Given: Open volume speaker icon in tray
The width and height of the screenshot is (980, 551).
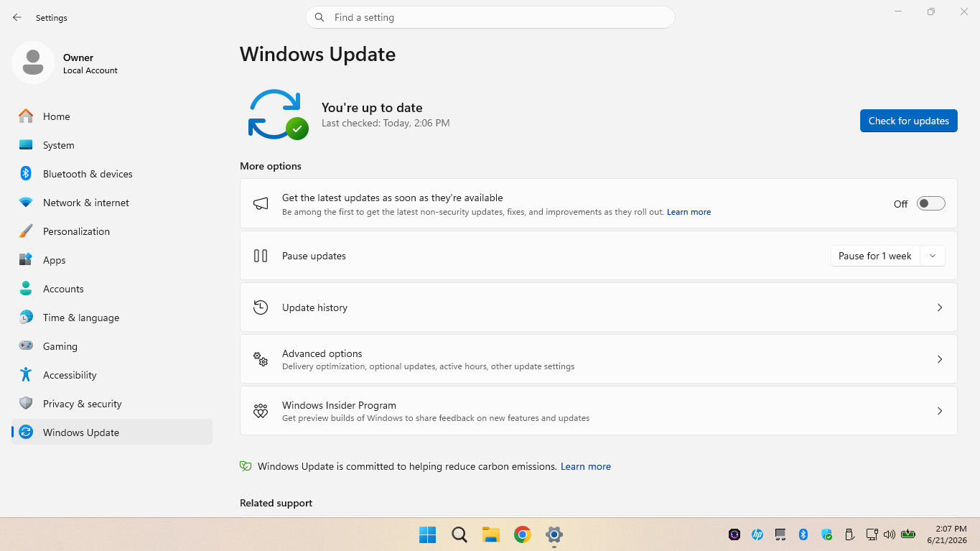Looking at the screenshot, I should (x=890, y=534).
